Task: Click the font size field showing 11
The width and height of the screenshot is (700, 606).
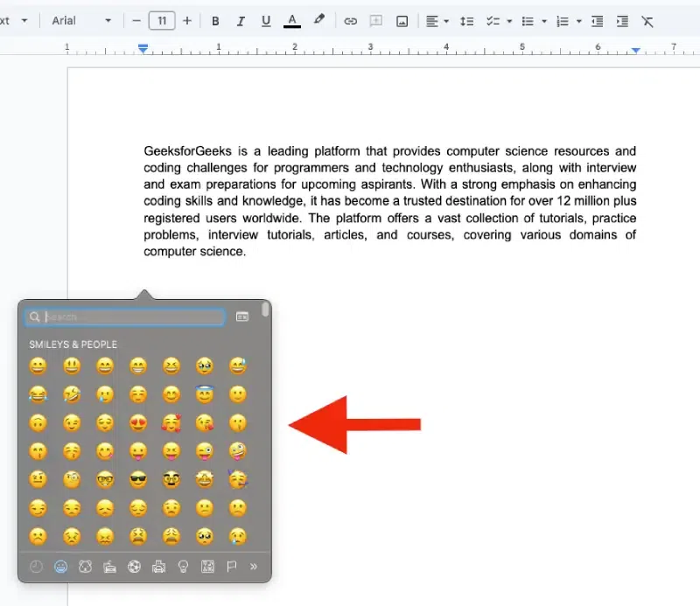Action: pos(162,21)
